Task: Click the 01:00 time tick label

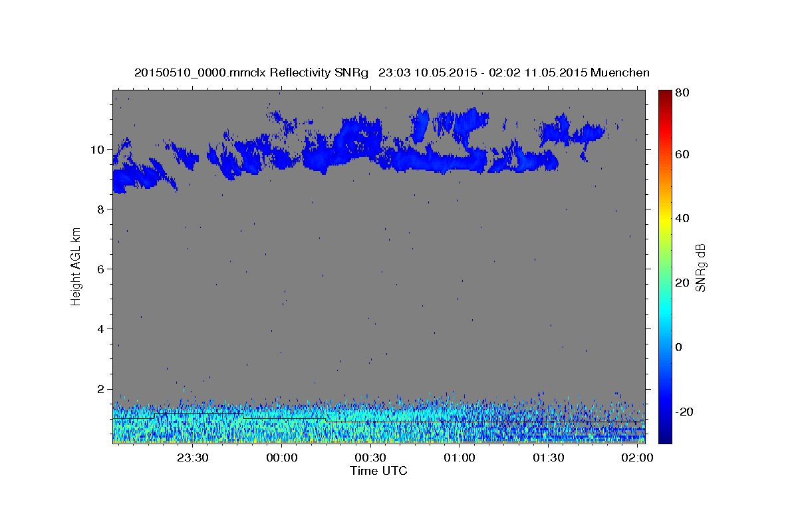Action: (459, 458)
